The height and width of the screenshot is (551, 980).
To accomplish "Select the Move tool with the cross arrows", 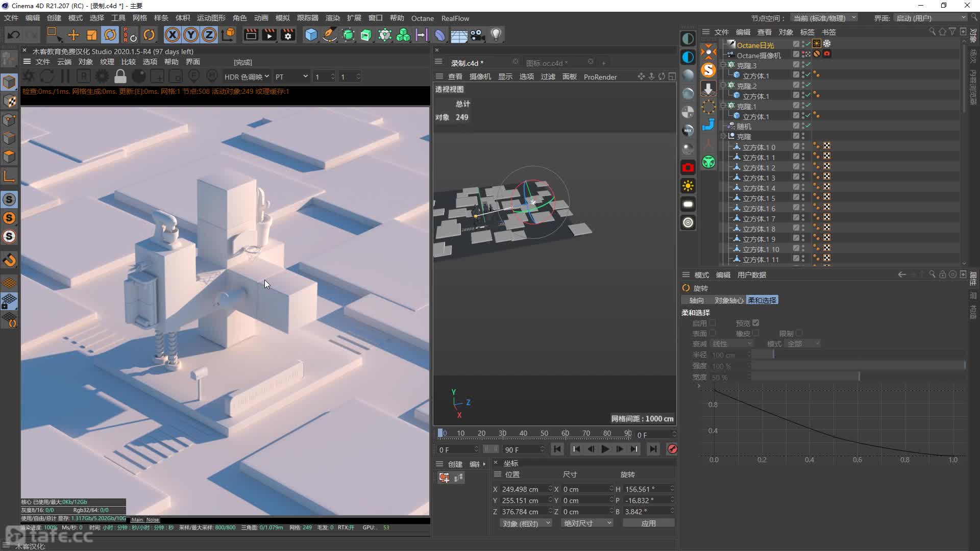I will point(73,35).
